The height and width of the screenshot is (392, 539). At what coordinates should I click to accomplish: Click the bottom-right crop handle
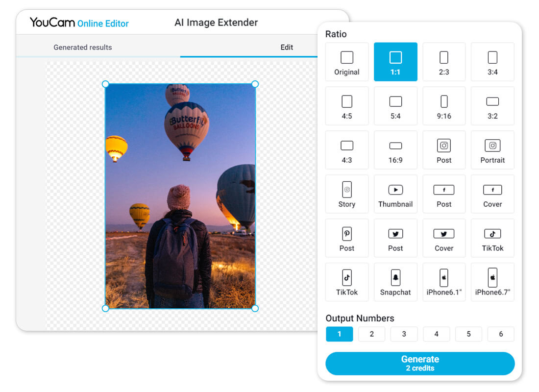tap(255, 308)
